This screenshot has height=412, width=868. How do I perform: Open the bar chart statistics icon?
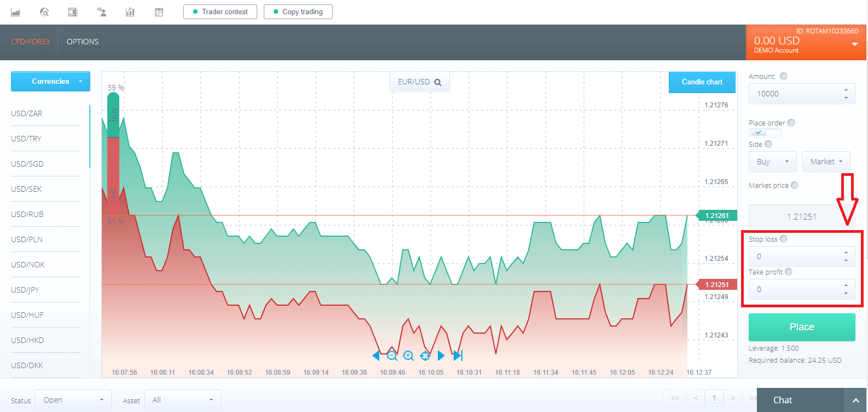tap(130, 12)
